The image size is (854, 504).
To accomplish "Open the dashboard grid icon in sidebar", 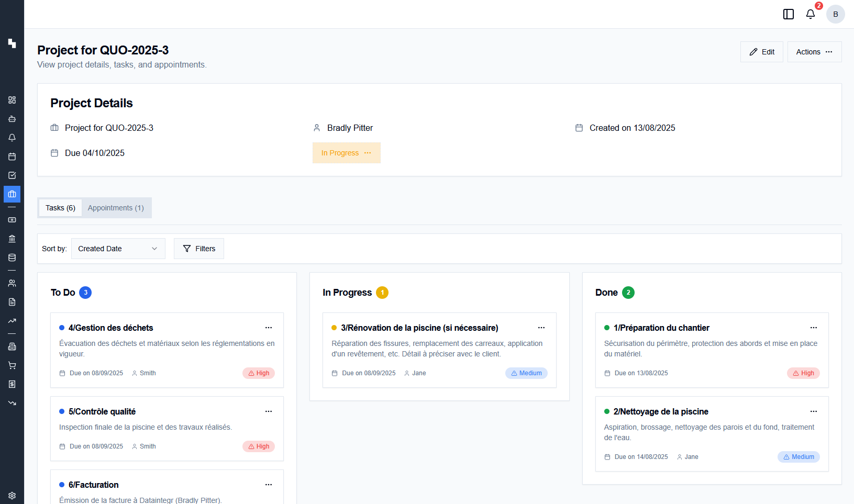I will (12, 100).
